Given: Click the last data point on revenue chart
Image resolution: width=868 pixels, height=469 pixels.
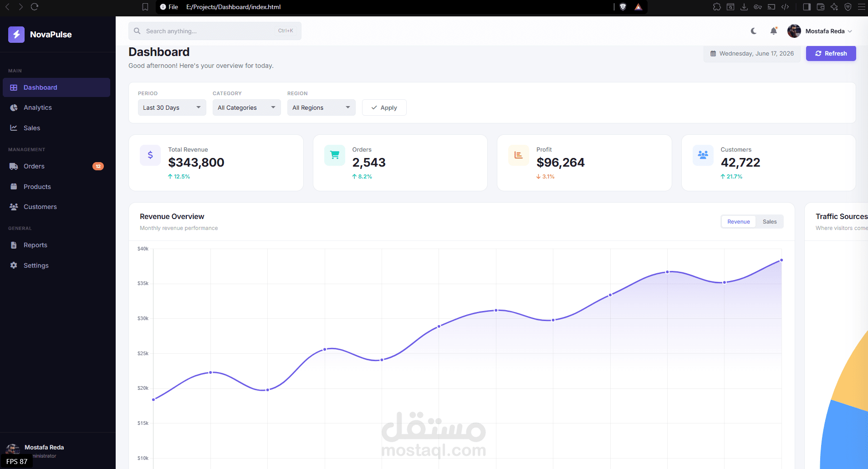Looking at the screenshot, I should click(781, 260).
